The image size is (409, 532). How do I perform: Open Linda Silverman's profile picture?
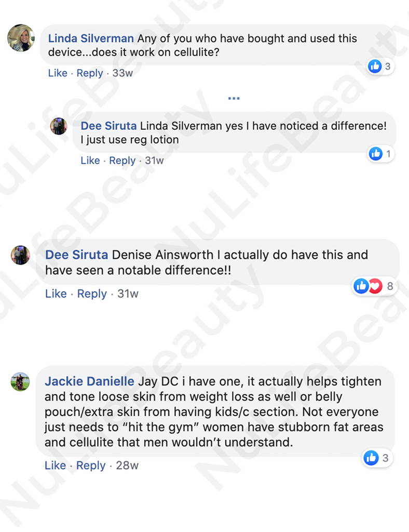pos(21,37)
